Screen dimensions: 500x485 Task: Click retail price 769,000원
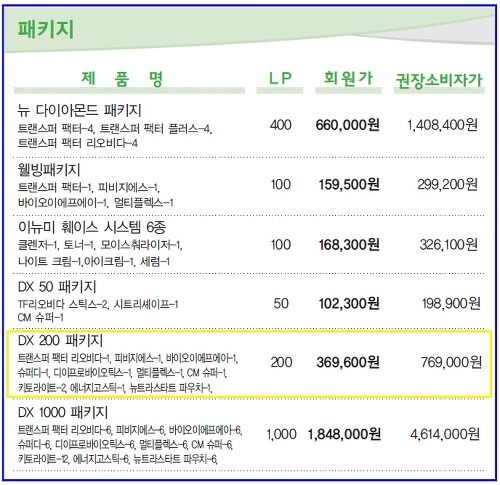(x=451, y=362)
